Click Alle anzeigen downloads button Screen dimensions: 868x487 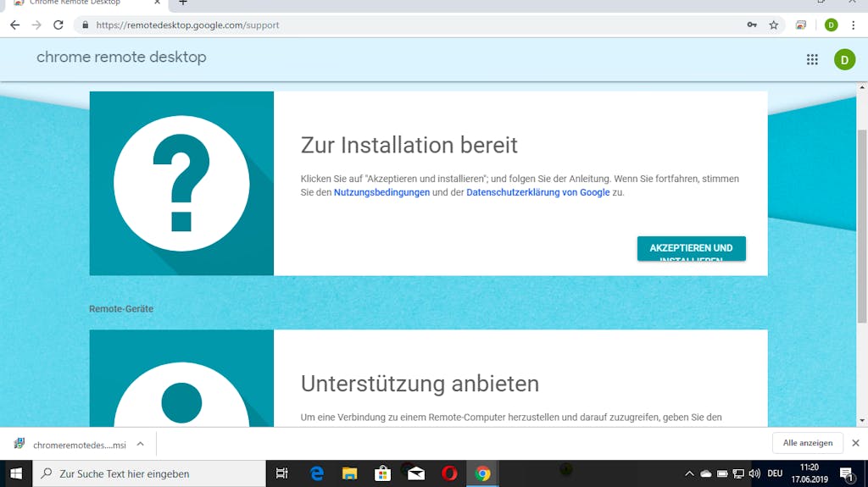808,443
